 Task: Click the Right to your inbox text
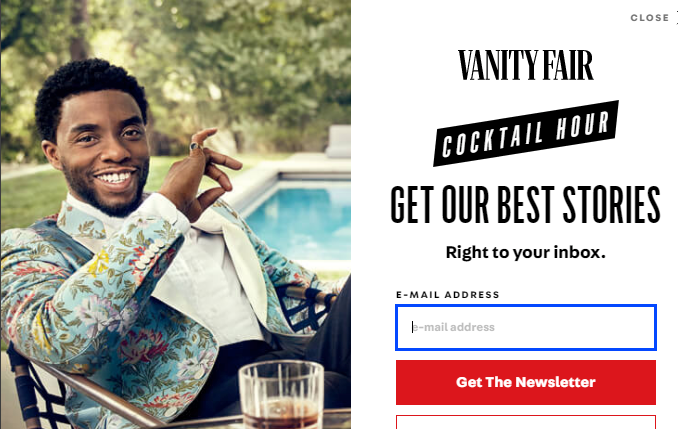pyautogui.click(x=525, y=252)
